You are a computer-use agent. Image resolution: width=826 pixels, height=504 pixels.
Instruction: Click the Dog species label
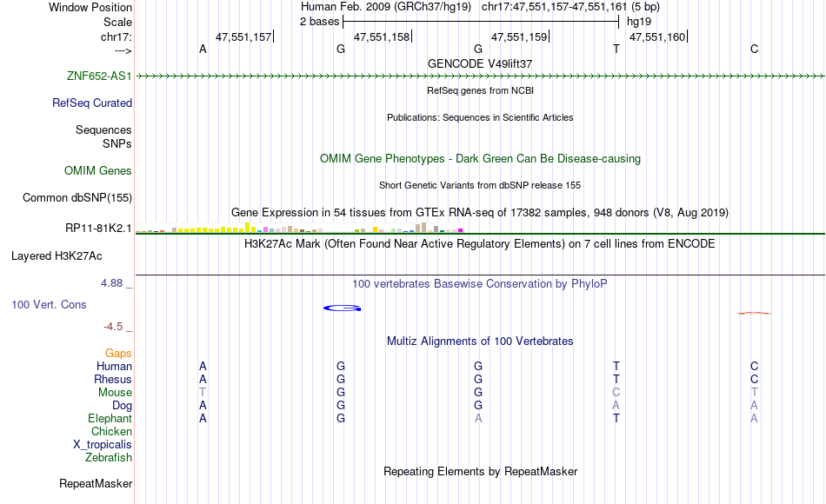tap(123, 406)
